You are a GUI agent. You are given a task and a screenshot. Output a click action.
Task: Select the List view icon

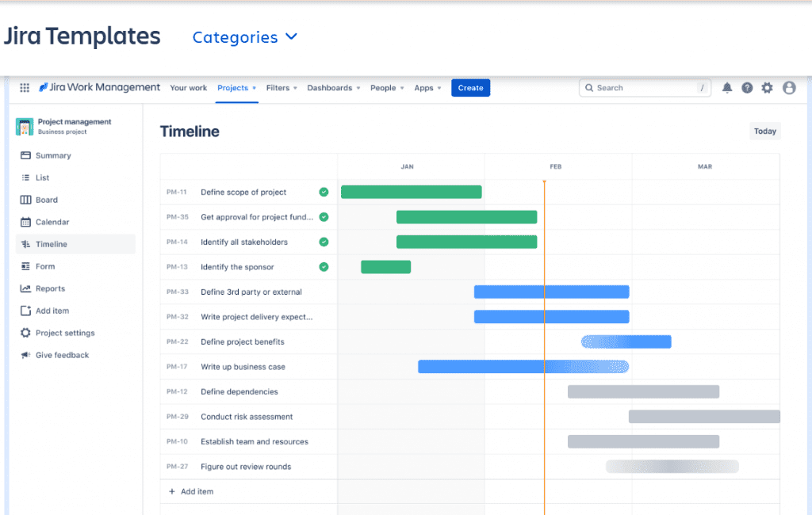click(25, 177)
